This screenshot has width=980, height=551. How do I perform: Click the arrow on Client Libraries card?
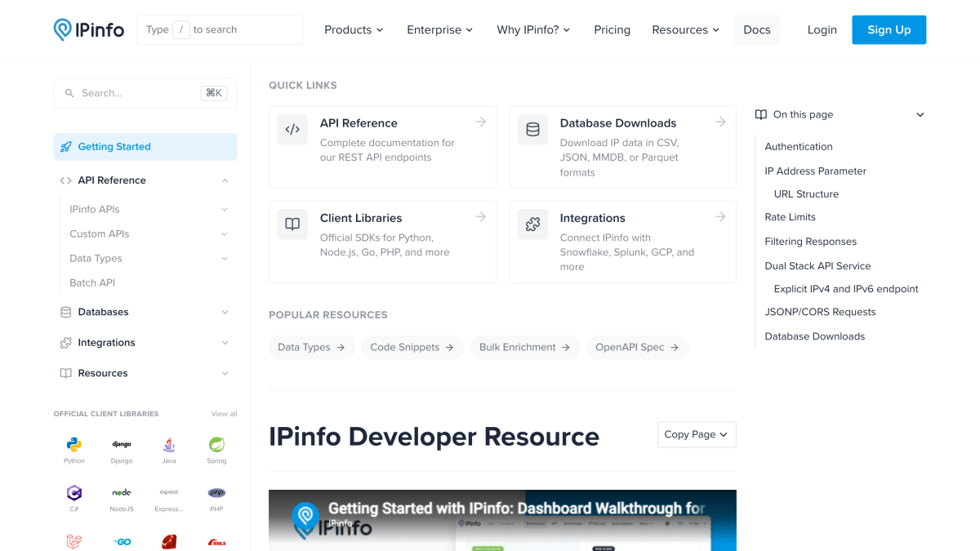coord(481,216)
